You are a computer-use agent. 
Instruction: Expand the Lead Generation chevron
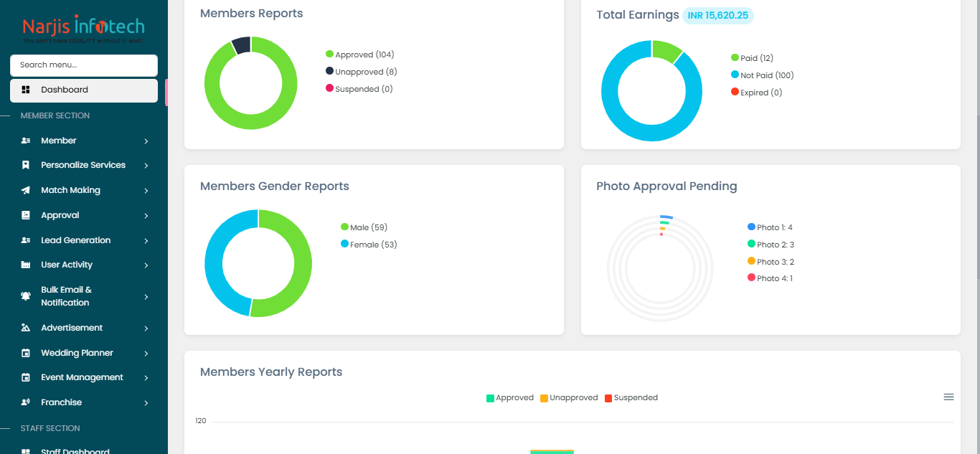(146, 241)
